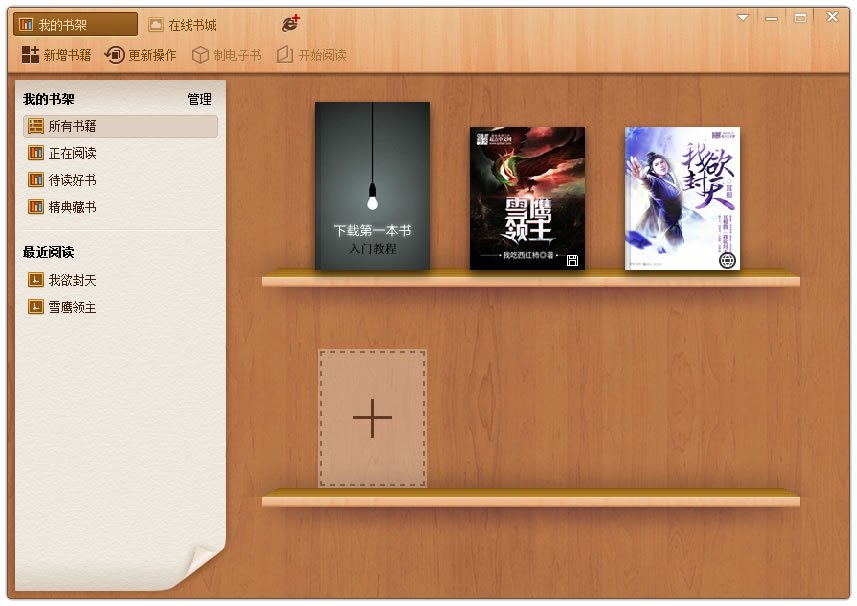Screen dimensions: 857x606
Task: Click the 新增书籍 add book toolbar icon
Action: [30, 55]
